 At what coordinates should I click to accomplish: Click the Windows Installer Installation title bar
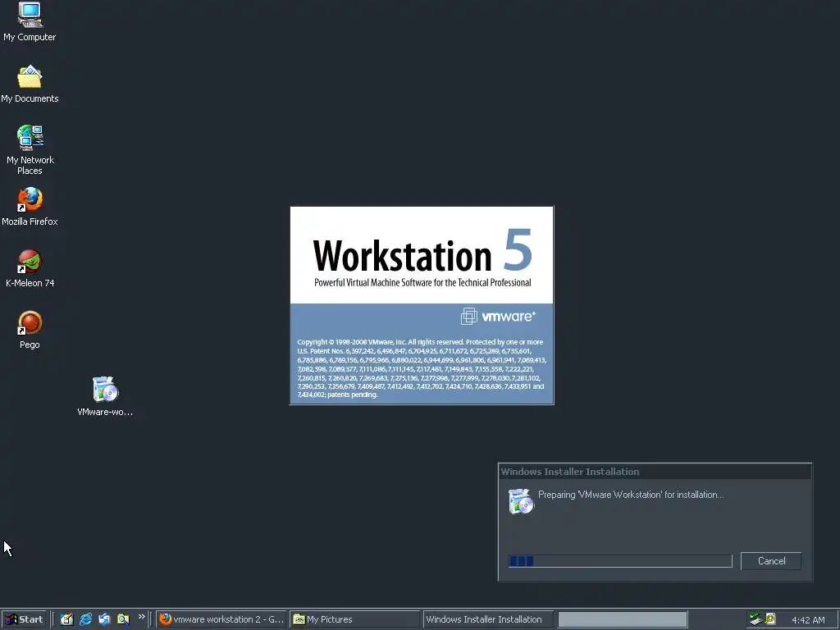click(655, 472)
